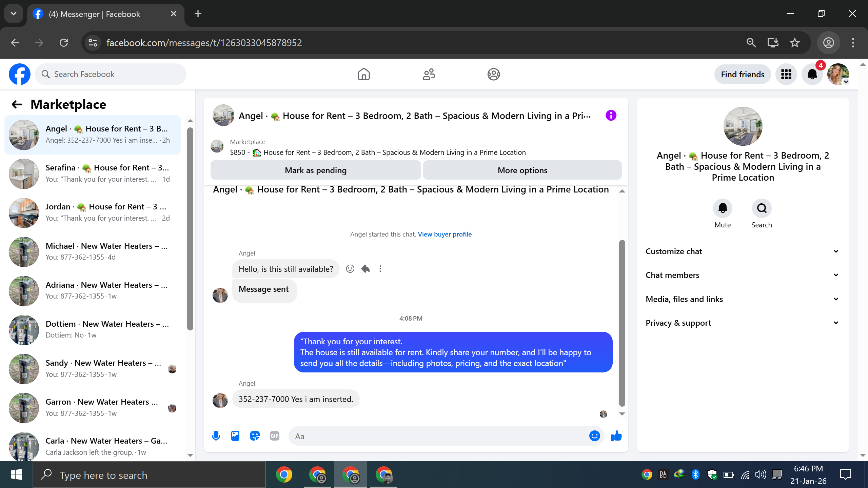
Task: Open View buyer profile link
Action: 445,234
